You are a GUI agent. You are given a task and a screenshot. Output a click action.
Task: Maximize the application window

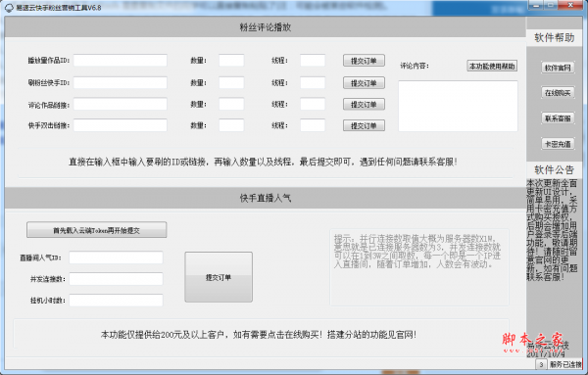pos(551,5)
